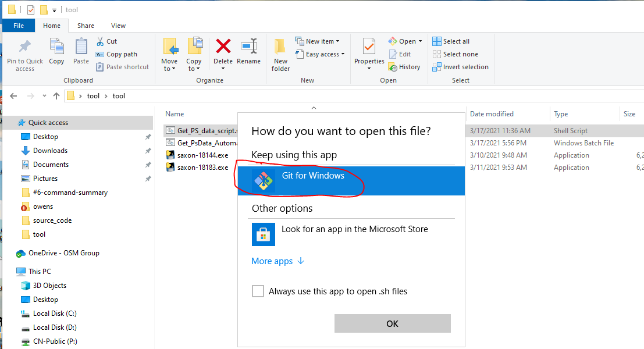Expand the Delete dropdown arrow
The height and width of the screenshot is (349, 644).
tap(223, 69)
